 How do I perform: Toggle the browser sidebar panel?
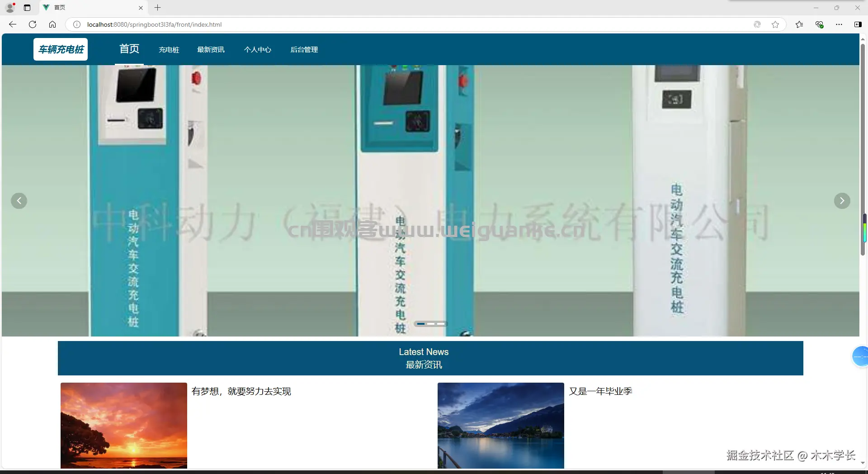pyautogui.click(x=858, y=24)
